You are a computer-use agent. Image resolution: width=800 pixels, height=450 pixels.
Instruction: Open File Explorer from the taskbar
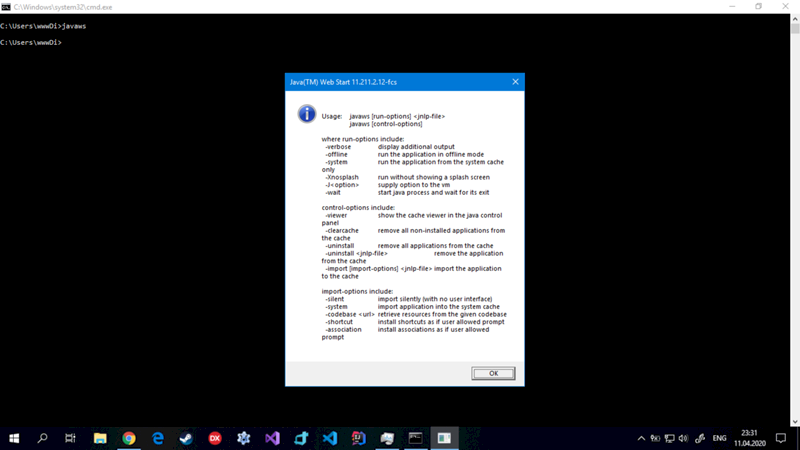[x=100, y=438]
